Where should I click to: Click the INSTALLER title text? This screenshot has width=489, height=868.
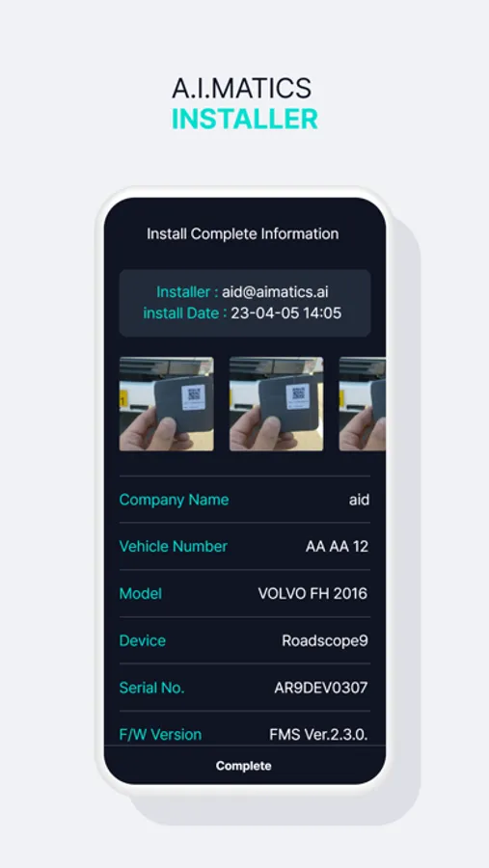click(x=244, y=119)
